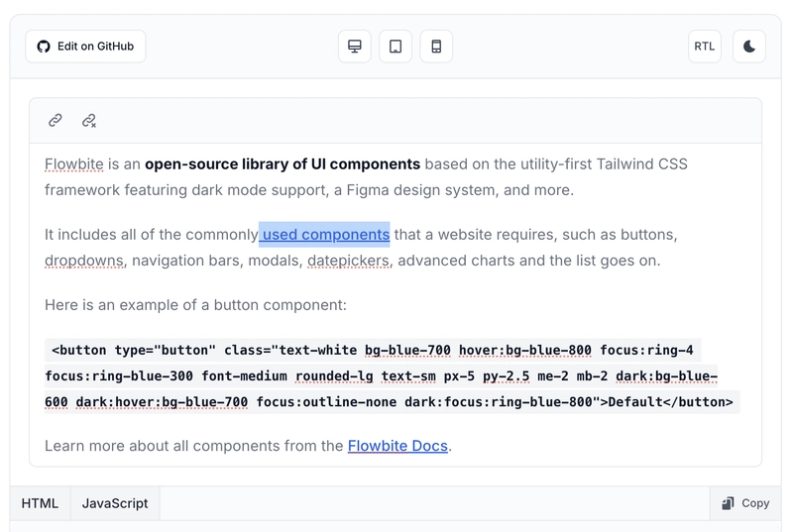Switch preview to mobile view icon
The width and height of the screenshot is (793, 532).
point(436,47)
